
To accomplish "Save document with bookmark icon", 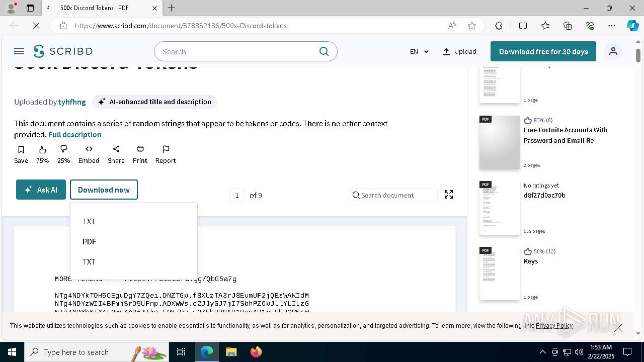I will click(x=21, y=155).
